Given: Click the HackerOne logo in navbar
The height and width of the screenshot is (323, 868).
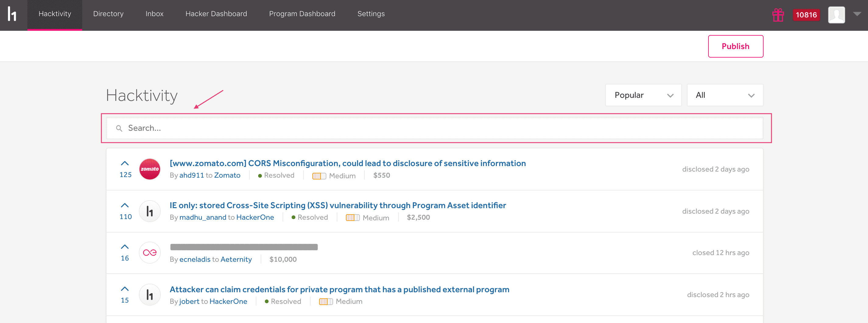Looking at the screenshot, I should click(x=12, y=14).
